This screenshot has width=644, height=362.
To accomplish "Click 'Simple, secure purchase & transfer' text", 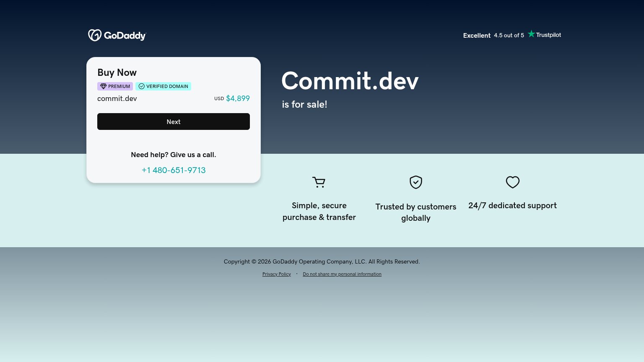I will click(319, 211).
